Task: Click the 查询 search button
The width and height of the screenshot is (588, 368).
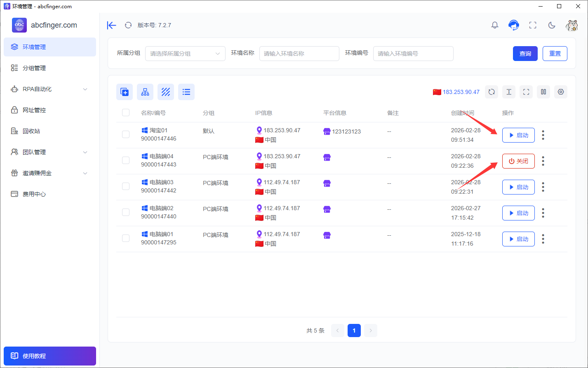Action: tap(525, 54)
